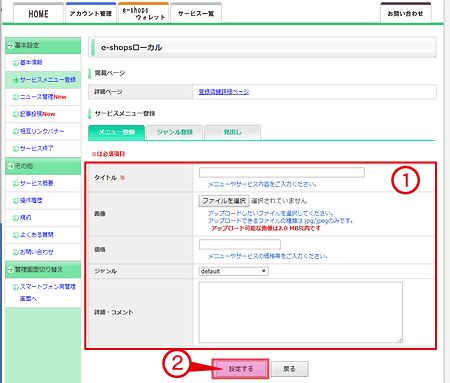
Task: Click the red アップロード可能な画像は2.0 MB notice
Action: pos(266,228)
